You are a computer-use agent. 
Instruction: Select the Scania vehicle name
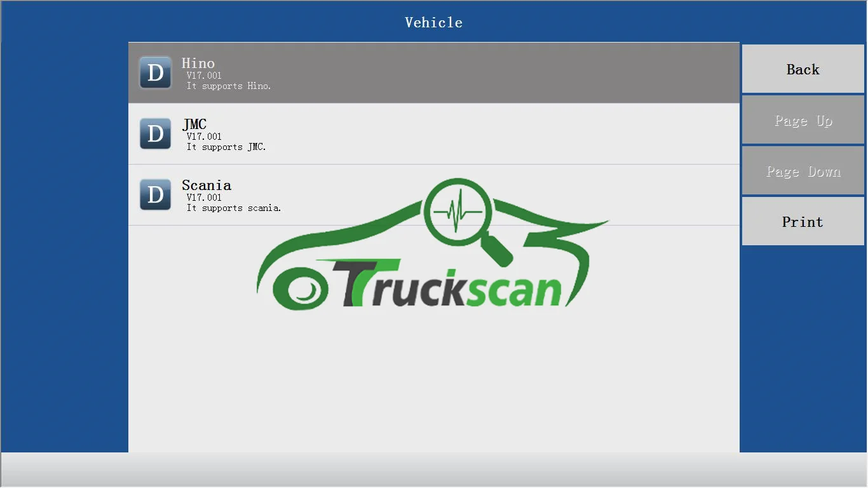click(x=207, y=185)
